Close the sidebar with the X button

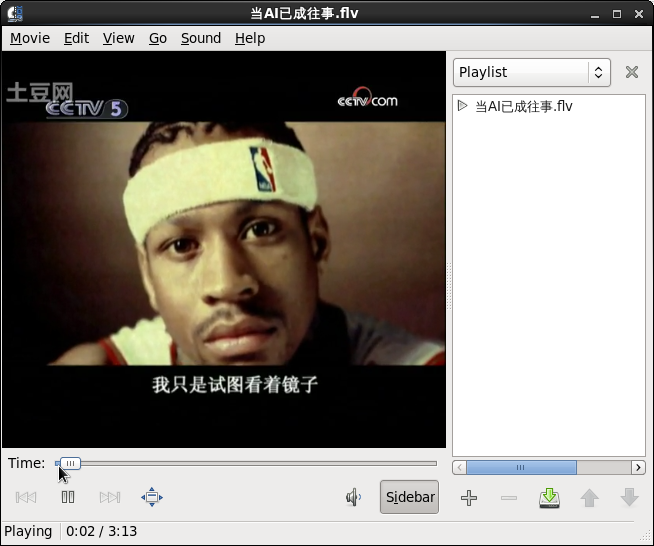(632, 72)
